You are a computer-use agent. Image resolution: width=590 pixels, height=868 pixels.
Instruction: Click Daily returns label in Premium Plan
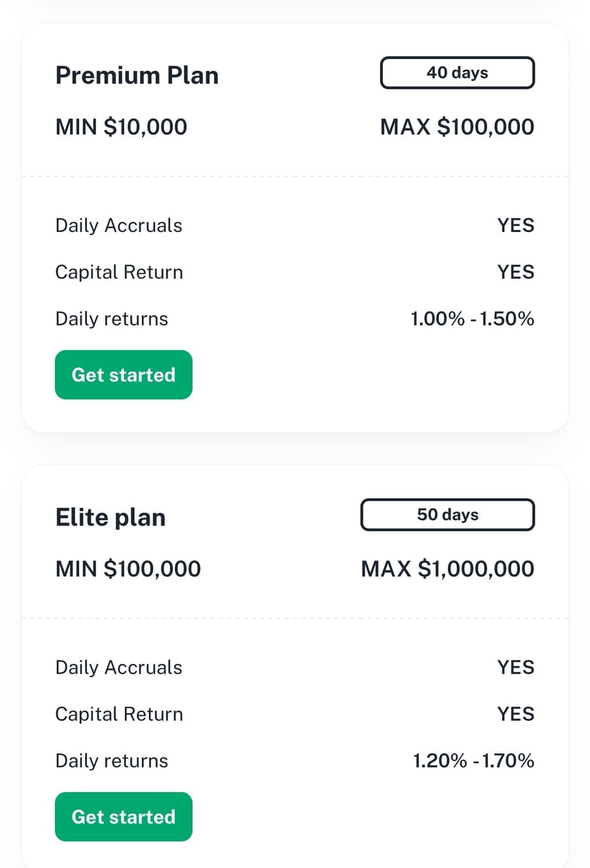[x=112, y=319]
